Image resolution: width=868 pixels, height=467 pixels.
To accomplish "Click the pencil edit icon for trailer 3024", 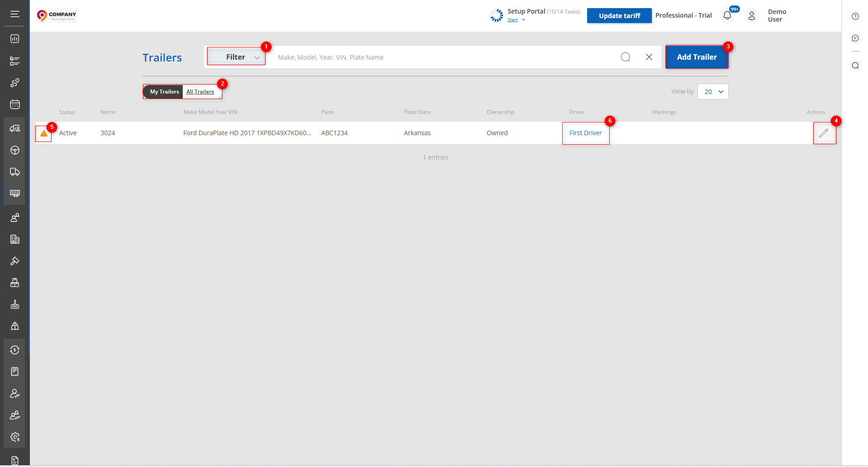I will 824,133.
